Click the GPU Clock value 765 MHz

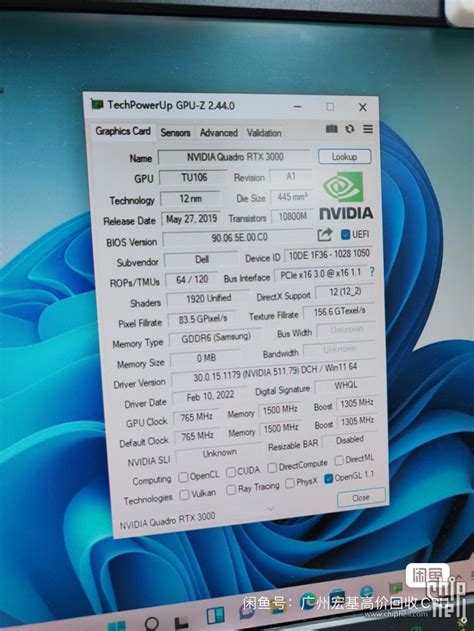(197, 417)
